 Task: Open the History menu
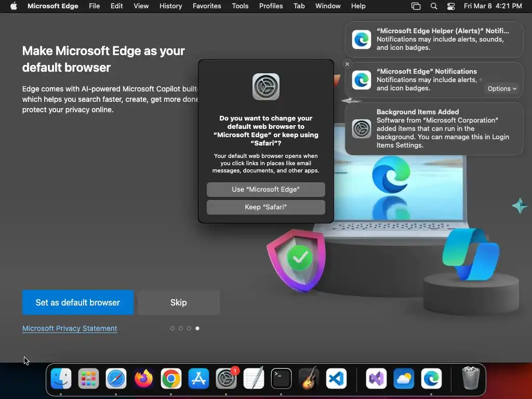[x=170, y=6]
